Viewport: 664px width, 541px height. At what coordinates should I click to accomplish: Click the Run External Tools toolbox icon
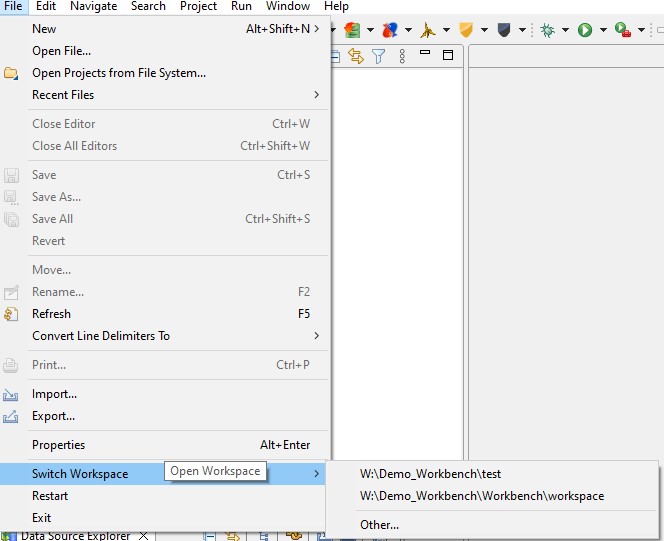coord(623,30)
